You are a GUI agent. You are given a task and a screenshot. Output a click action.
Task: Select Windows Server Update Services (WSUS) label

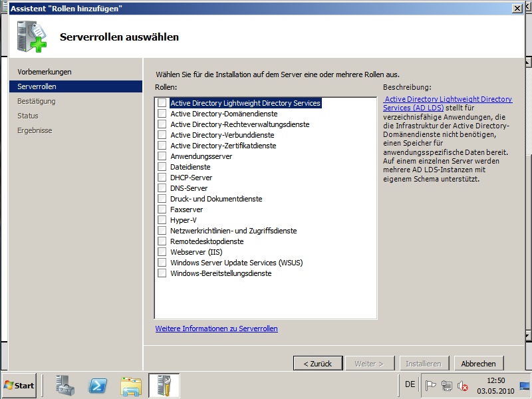[237, 263]
